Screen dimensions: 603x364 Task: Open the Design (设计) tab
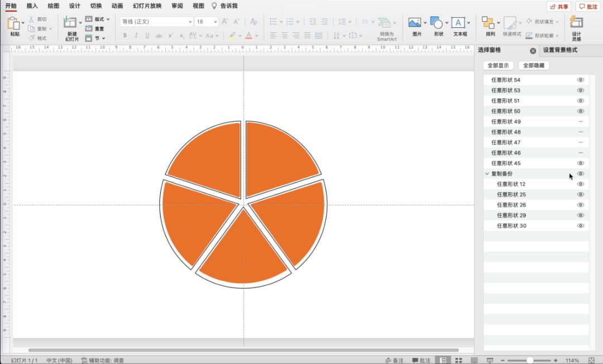pyautogui.click(x=75, y=6)
